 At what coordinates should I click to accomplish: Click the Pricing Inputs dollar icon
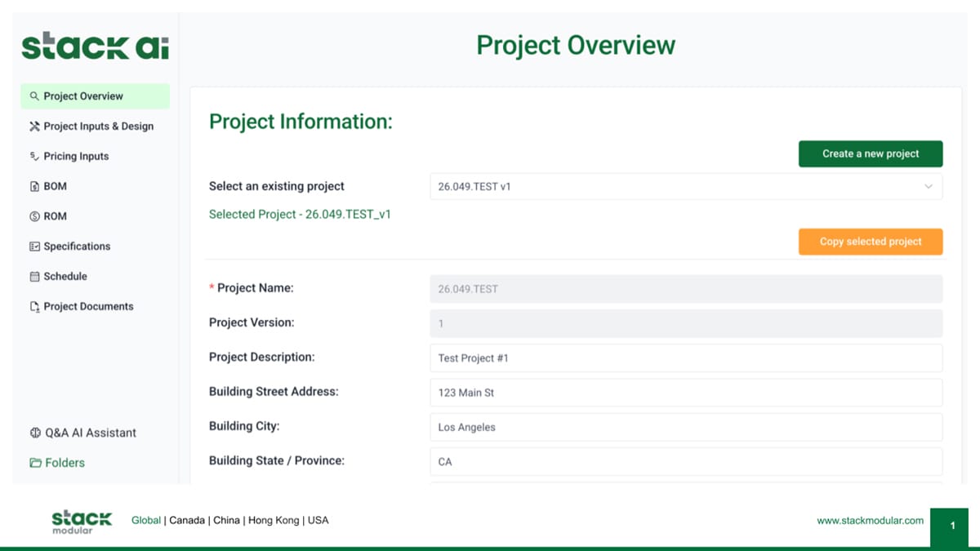click(34, 157)
